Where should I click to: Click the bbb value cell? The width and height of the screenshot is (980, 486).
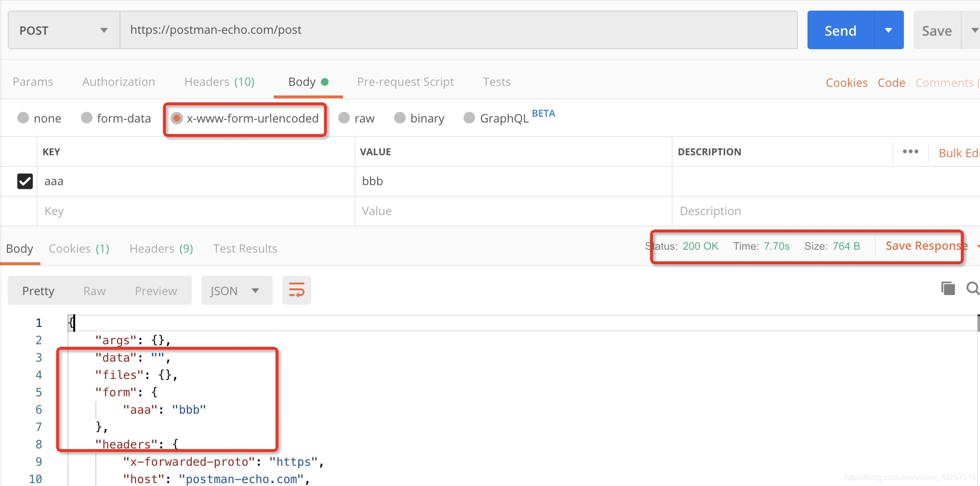514,181
